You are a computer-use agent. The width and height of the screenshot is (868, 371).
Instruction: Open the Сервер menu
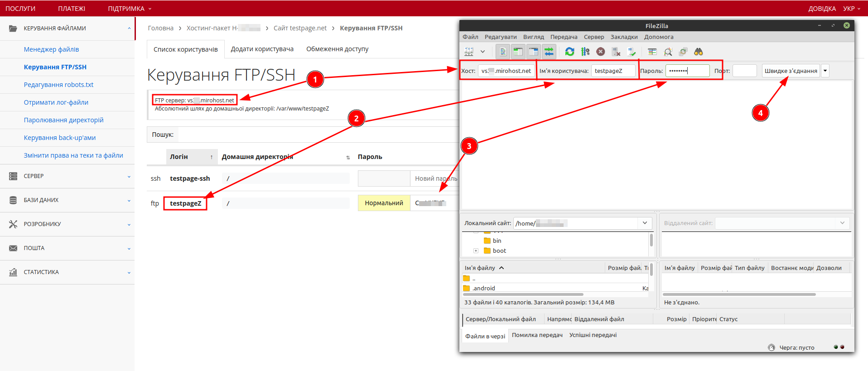[x=594, y=37]
